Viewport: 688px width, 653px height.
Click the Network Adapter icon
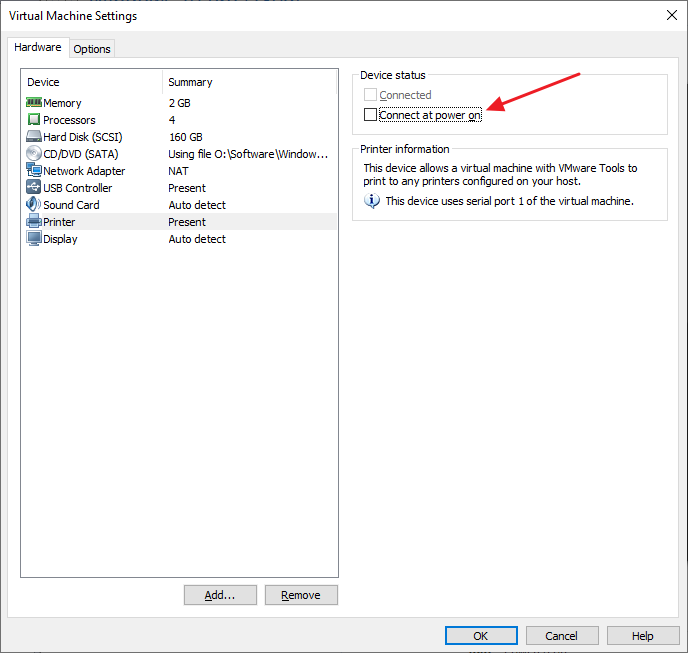point(34,170)
